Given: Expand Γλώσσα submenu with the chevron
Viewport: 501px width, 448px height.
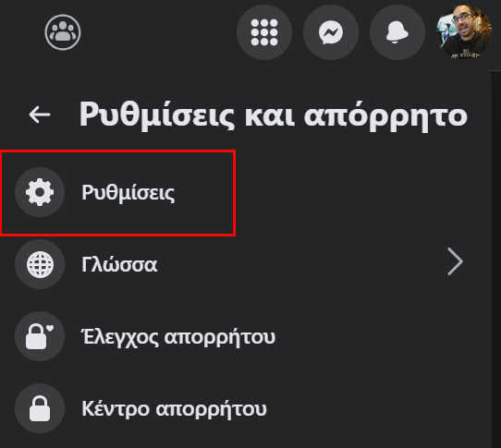Looking at the screenshot, I should click(x=455, y=261).
